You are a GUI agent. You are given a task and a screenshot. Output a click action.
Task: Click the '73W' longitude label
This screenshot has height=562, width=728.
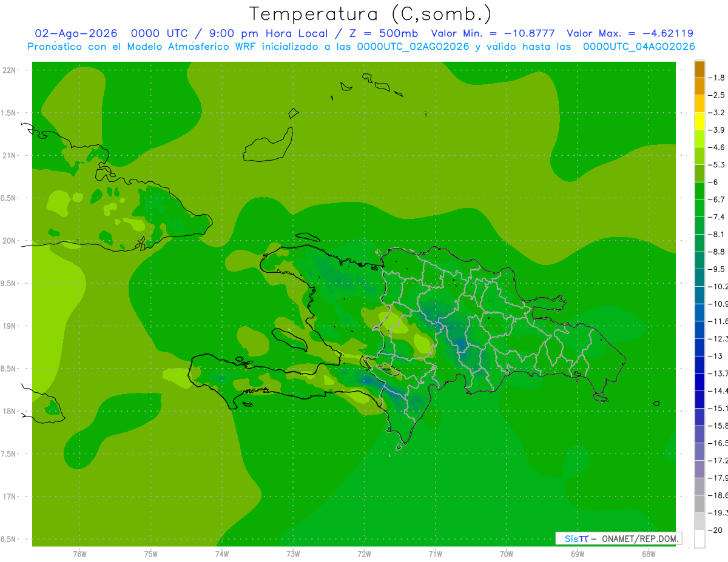[x=293, y=555]
